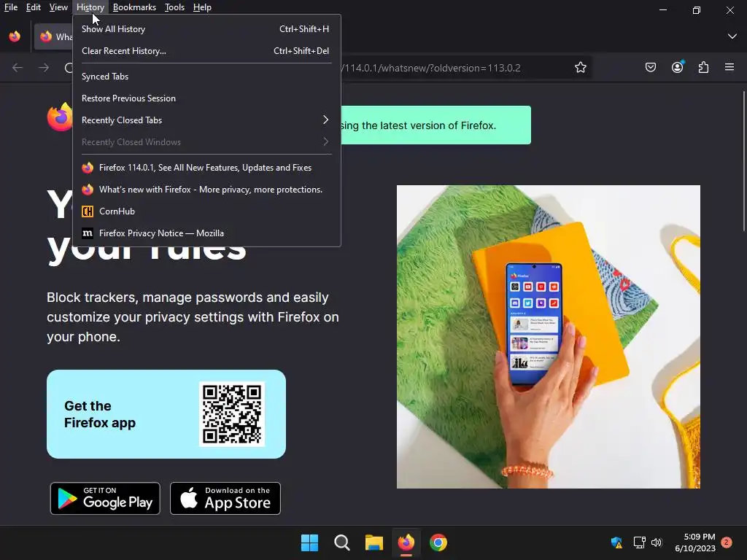Viewport: 747px width, 560px height.
Task: Click Firefox icon beside What's new entry
Action: [x=88, y=190]
